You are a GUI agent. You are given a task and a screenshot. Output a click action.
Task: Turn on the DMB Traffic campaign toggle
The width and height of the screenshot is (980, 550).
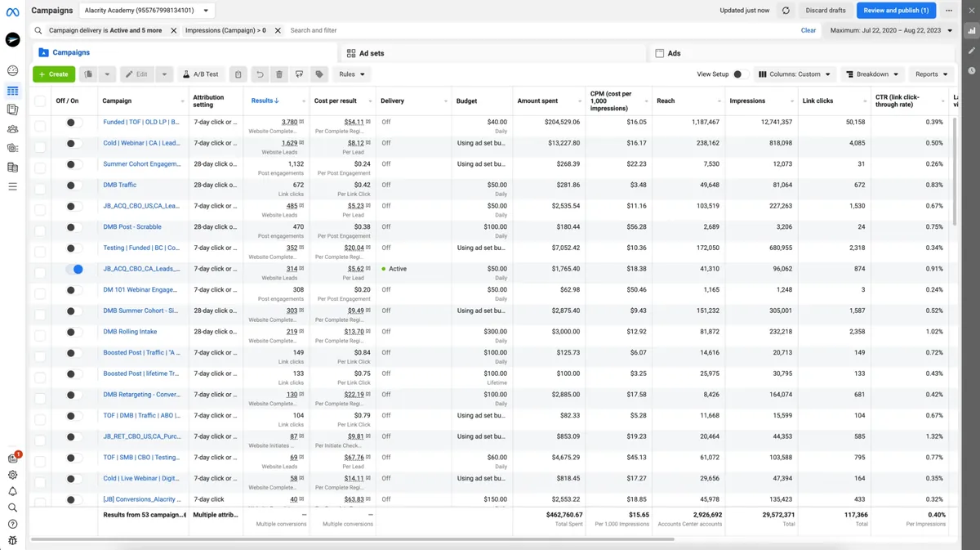click(x=74, y=186)
